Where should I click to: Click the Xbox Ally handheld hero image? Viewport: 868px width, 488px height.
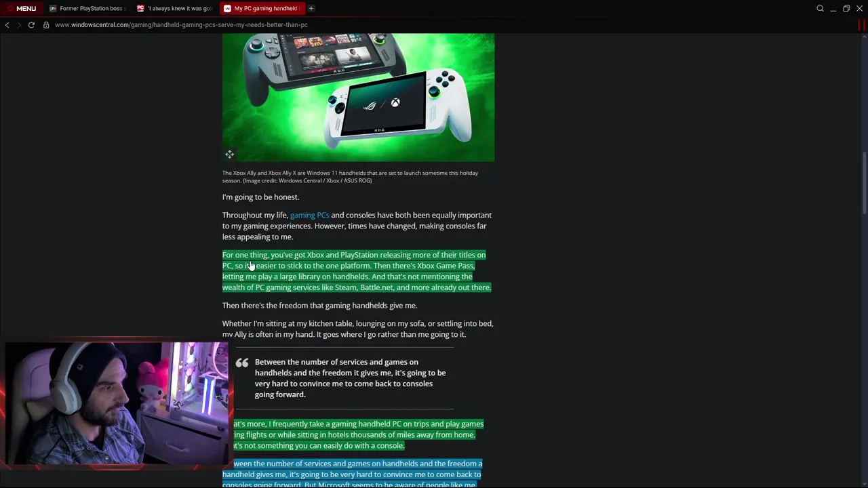tap(358, 98)
